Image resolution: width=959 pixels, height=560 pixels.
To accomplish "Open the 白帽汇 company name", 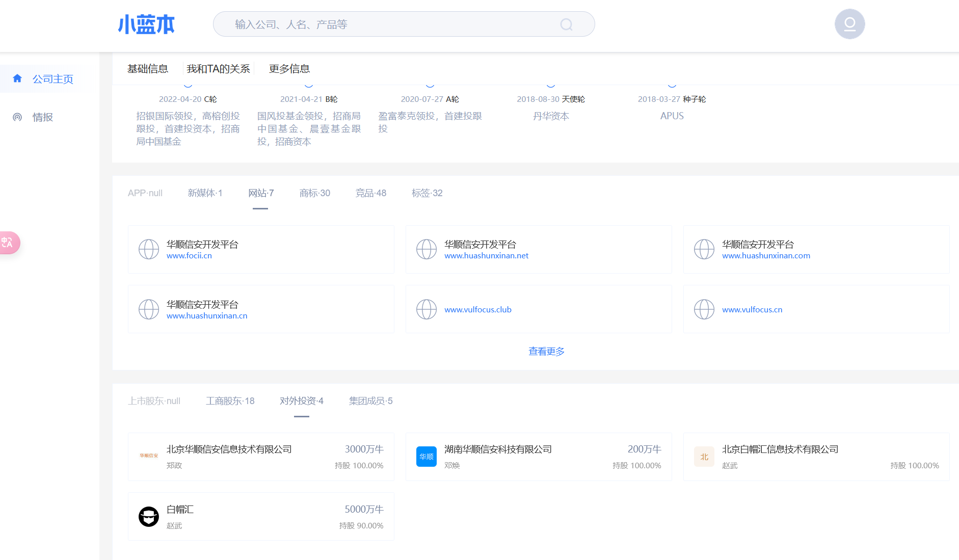I will tap(180, 510).
